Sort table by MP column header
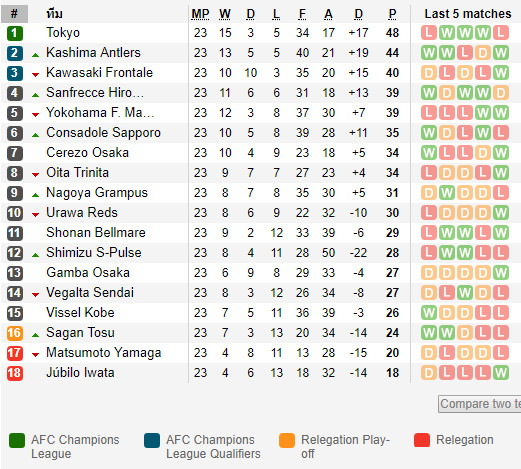Viewport: 521px width, 469px height. [200, 14]
